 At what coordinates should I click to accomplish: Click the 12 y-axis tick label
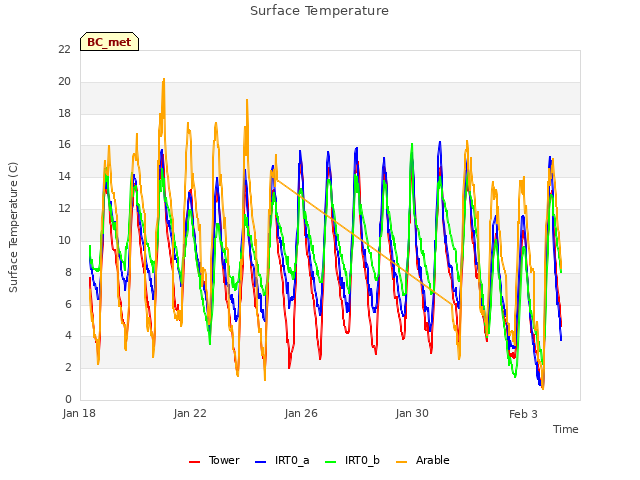(64, 208)
